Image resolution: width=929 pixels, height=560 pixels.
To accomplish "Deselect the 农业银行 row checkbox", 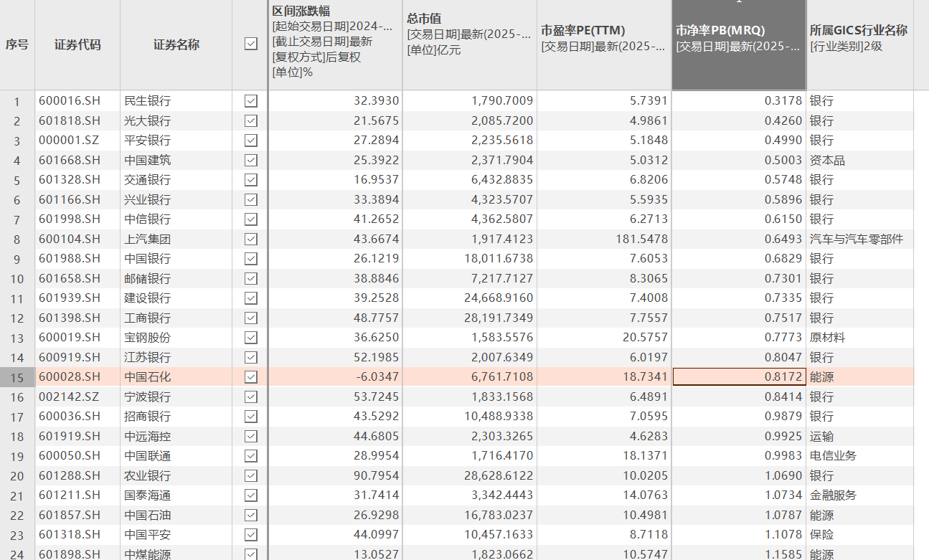I will 250,475.
